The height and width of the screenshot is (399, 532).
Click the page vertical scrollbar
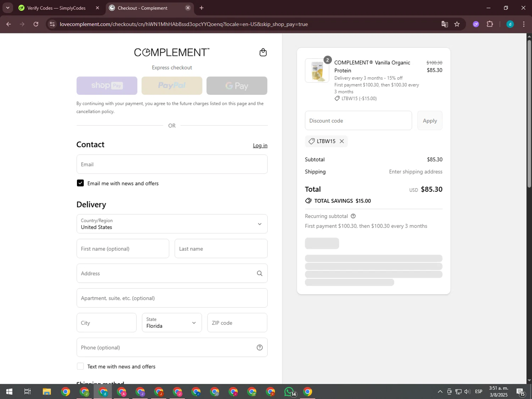pyautogui.click(x=529, y=113)
